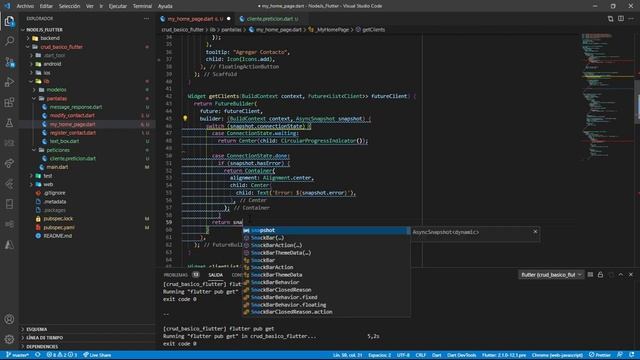Open the Terminal menu

tap(142, 6)
